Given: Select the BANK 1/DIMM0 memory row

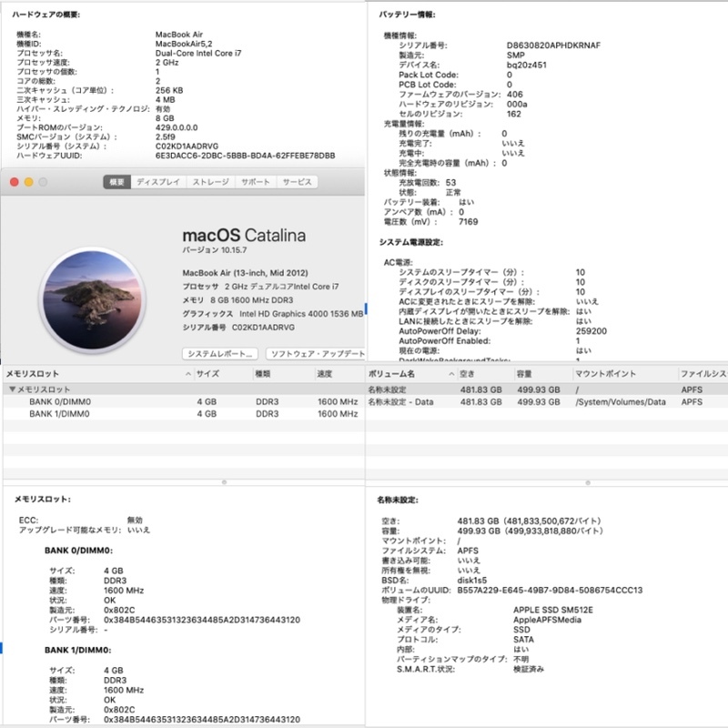Looking at the screenshot, I should pyautogui.click(x=59, y=413).
